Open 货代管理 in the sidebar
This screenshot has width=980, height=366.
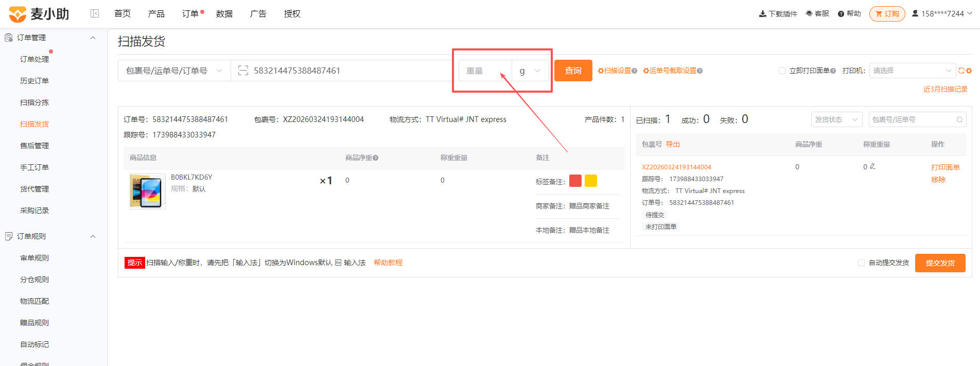click(34, 189)
